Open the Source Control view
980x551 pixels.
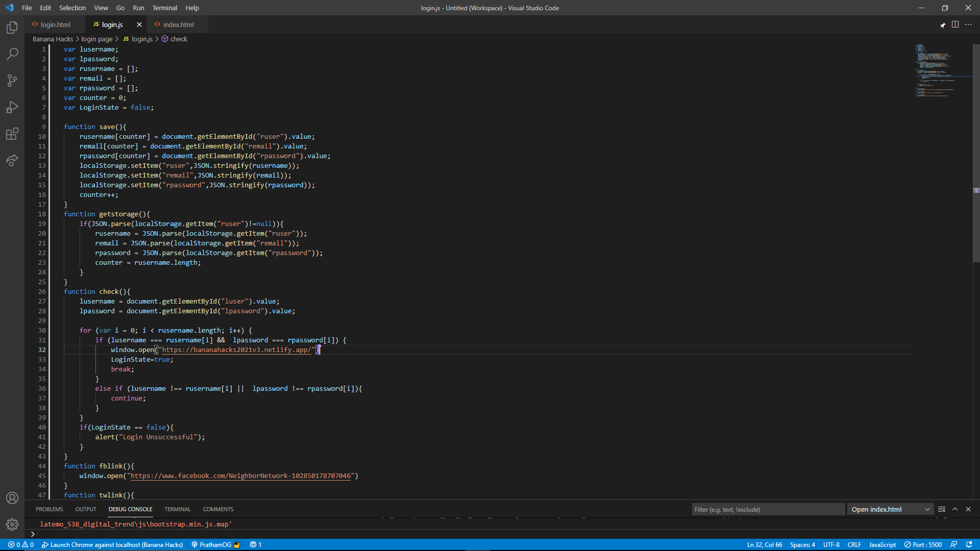(12, 81)
